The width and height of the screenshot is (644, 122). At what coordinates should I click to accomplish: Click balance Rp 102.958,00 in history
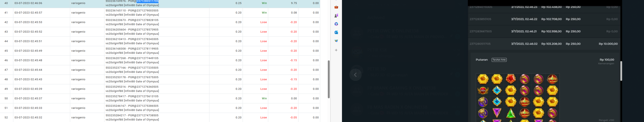[x=551, y=31]
